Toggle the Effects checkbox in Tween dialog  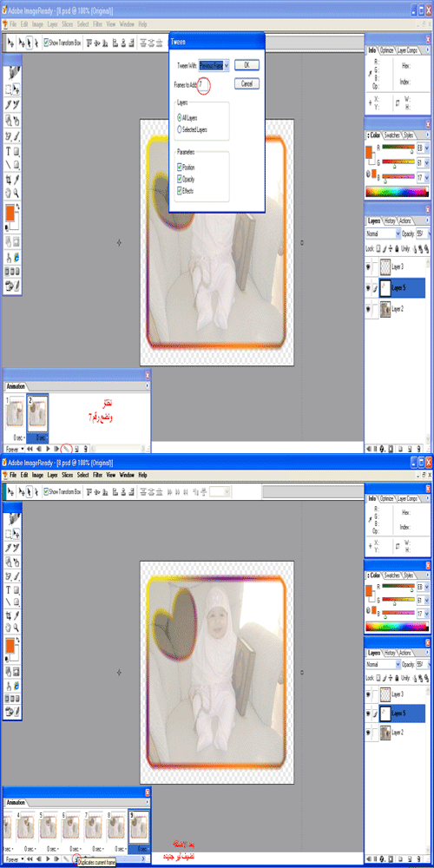tap(180, 190)
